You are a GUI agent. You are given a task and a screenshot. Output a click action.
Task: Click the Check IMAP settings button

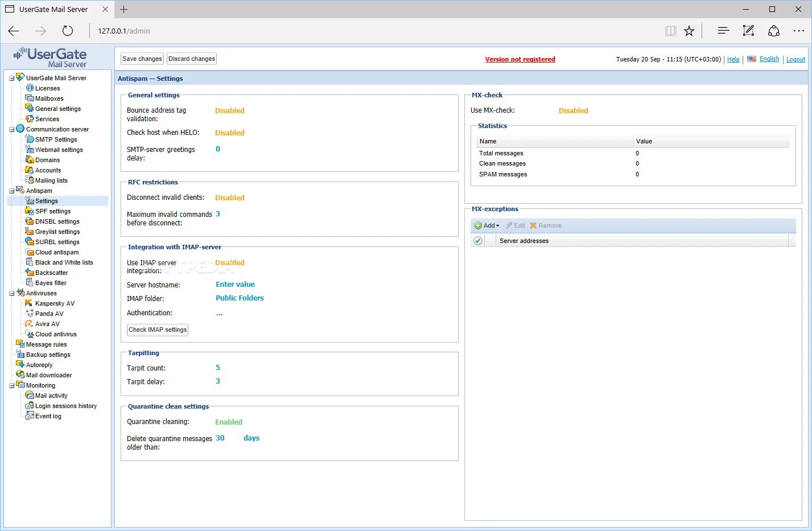pyautogui.click(x=158, y=330)
